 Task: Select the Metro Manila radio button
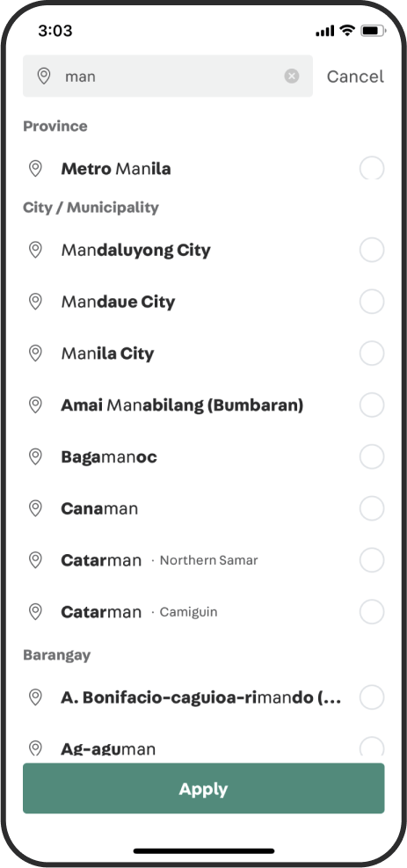tap(372, 168)
